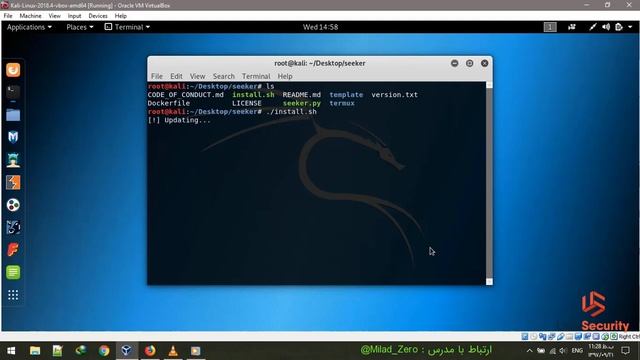This screenshot has height=360, width=640.
Task: Expand the Kali Applications menu
Action: point(29,27)
